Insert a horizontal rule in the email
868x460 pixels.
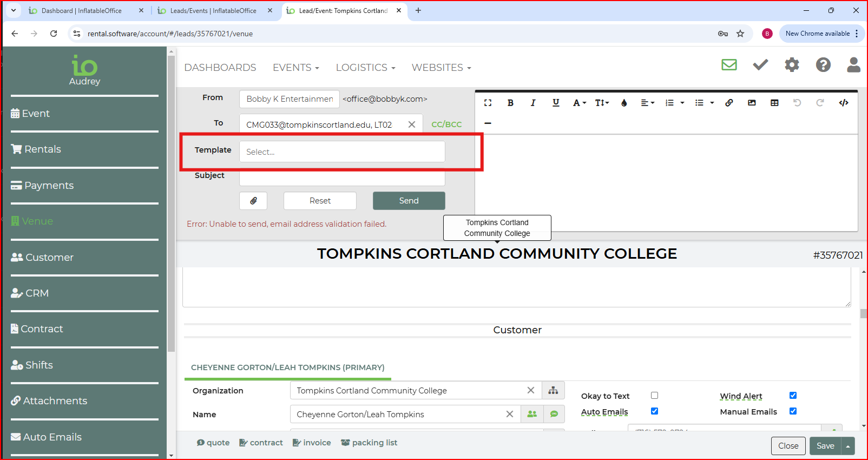pos(488,123)
